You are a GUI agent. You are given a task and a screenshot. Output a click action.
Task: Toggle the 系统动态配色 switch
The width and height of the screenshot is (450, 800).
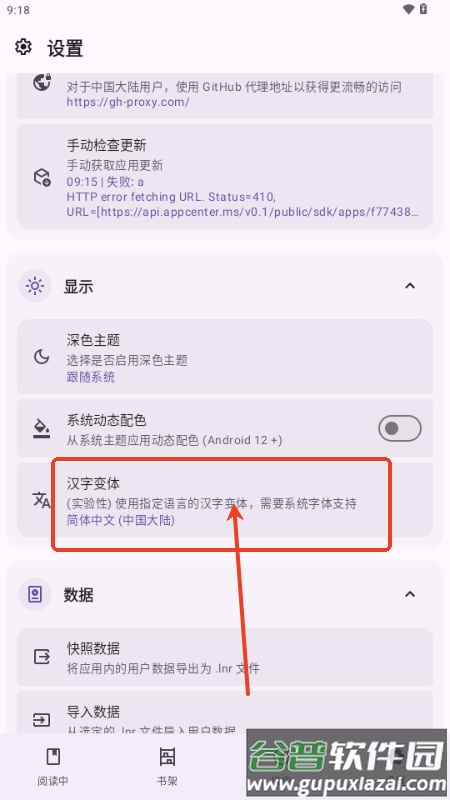coord(399,429)
